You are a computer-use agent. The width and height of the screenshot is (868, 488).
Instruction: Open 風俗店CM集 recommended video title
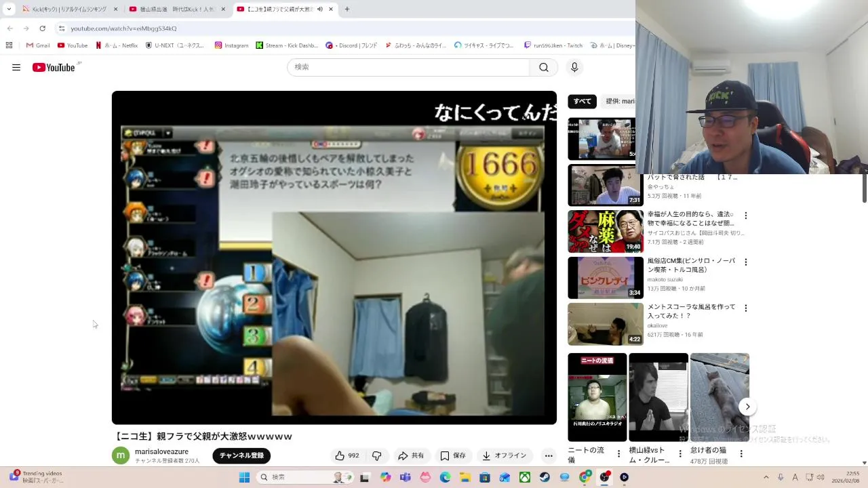(691, 265)
